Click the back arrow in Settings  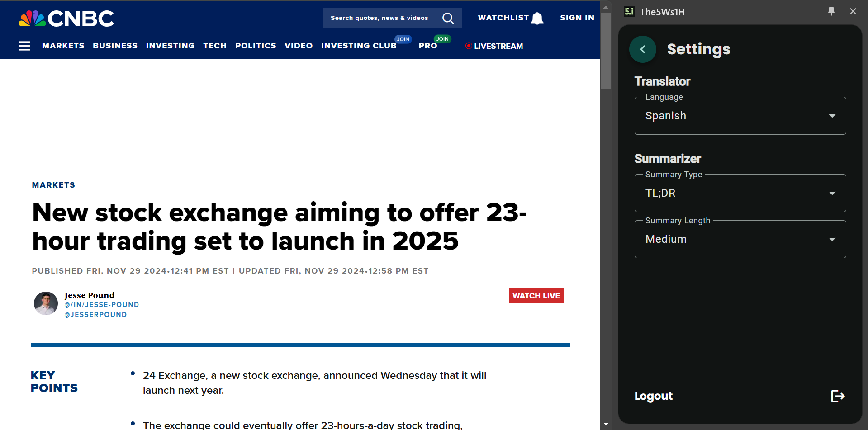(643, 49)
